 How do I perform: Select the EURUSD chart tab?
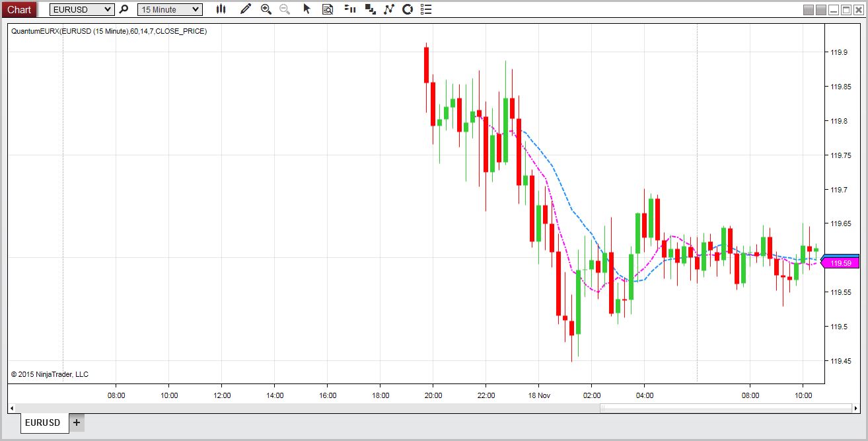pyautogui.click(x=45, y=422)
